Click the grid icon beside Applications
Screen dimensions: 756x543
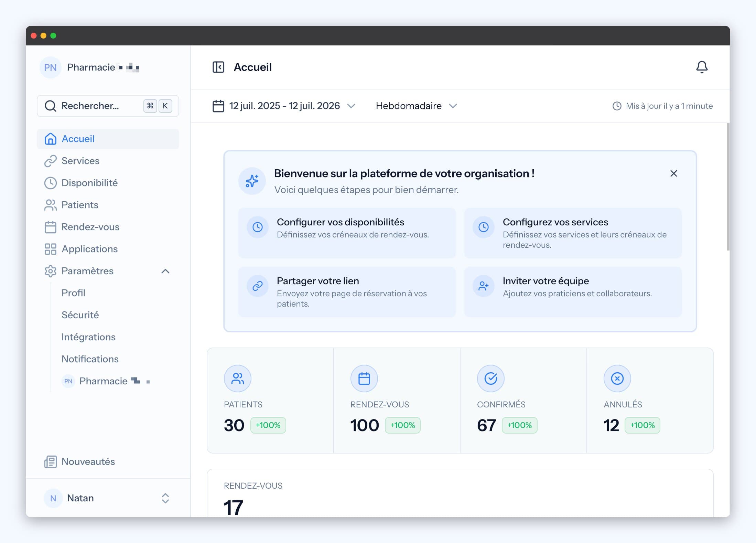pyautogui.click(x=50, y=249)
